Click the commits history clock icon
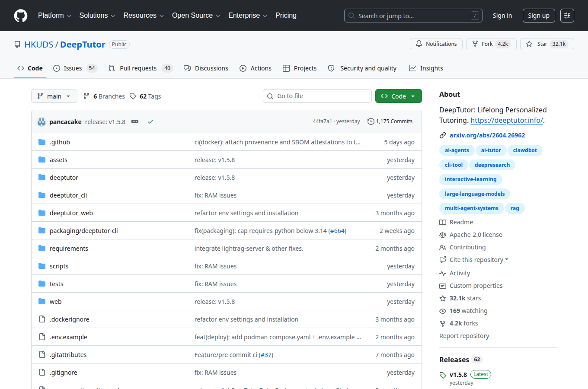This screenshot has height=389, width=588. (x=371, y=121)
